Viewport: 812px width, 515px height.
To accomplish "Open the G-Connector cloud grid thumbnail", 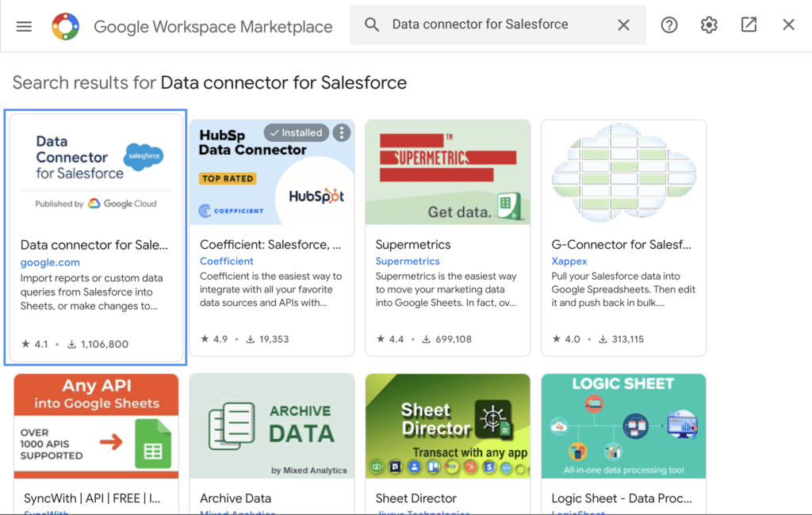I will coord(623,173).
